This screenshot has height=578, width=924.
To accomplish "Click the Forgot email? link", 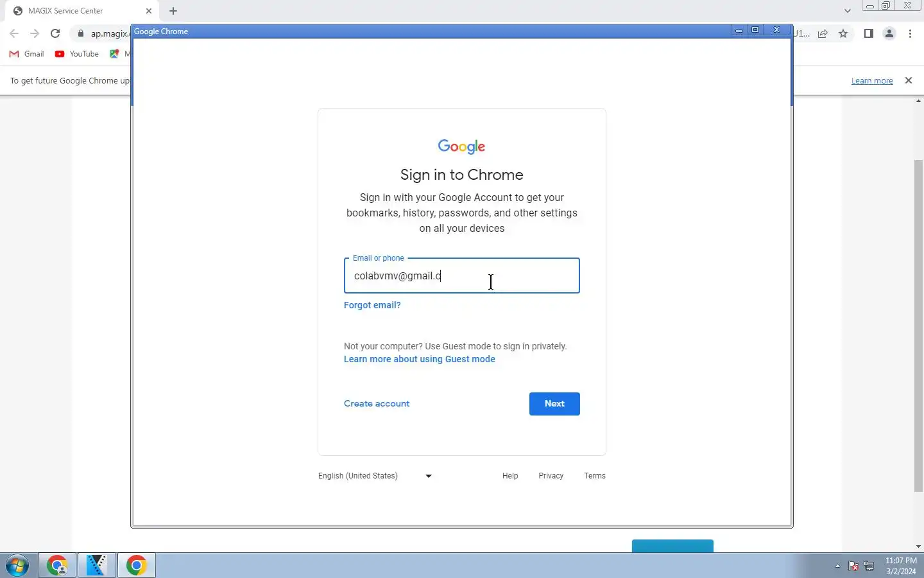I will (372, 305).
